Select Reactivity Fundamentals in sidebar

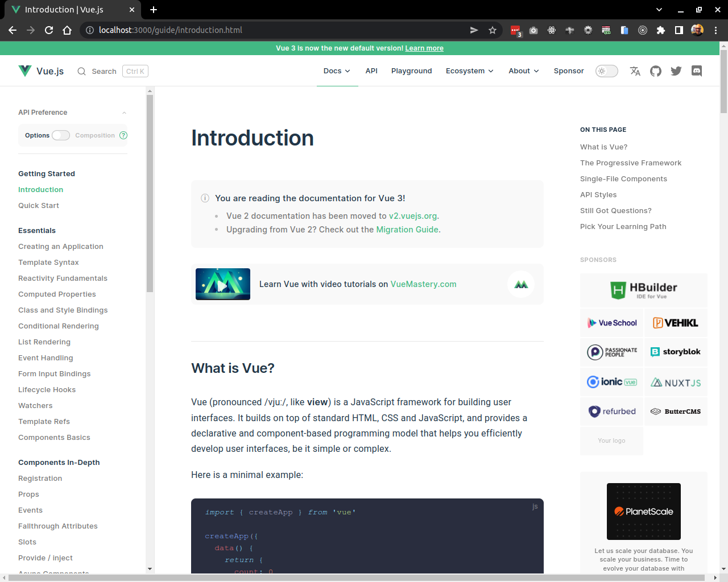pyautogui.click(x=63, y=278)
